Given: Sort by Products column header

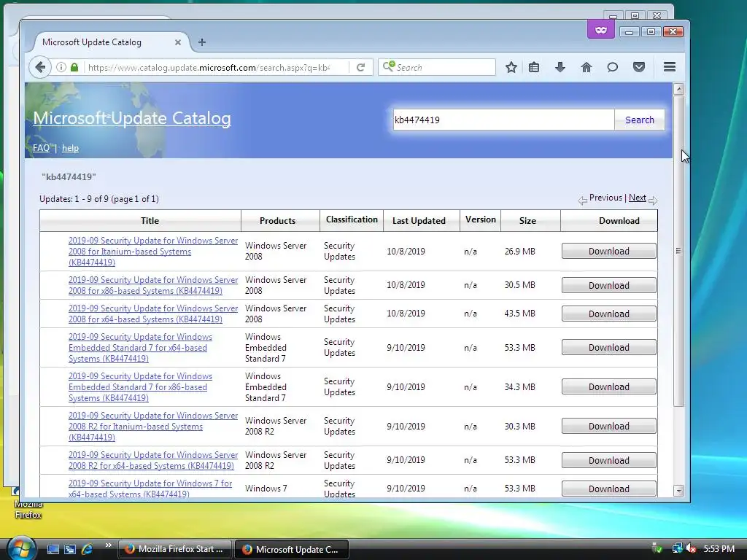Looking at the screenshot, I should coord(277,220).
